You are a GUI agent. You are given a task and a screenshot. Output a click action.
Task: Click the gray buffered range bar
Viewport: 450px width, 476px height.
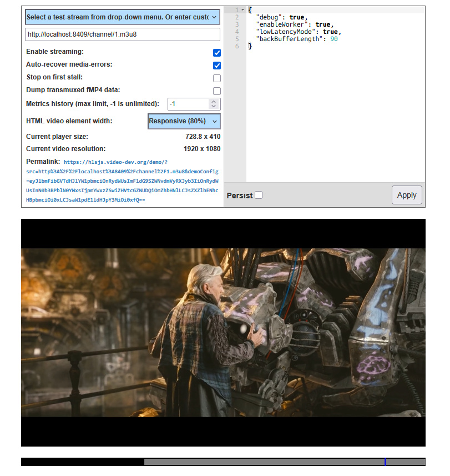tap(285, 462)
